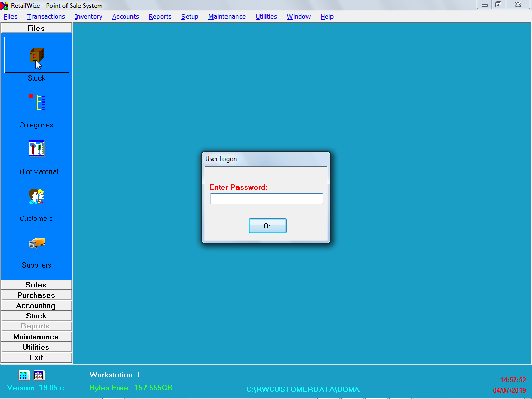Expand the Sales section in sidebar
The image size is (532, 399).
[36, 285]
